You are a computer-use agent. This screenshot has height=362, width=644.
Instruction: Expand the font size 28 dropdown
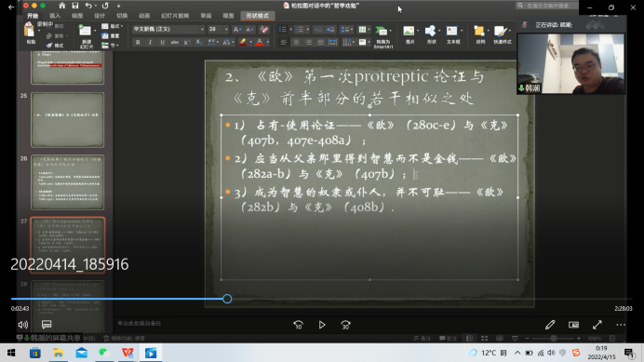pos(226,30)
